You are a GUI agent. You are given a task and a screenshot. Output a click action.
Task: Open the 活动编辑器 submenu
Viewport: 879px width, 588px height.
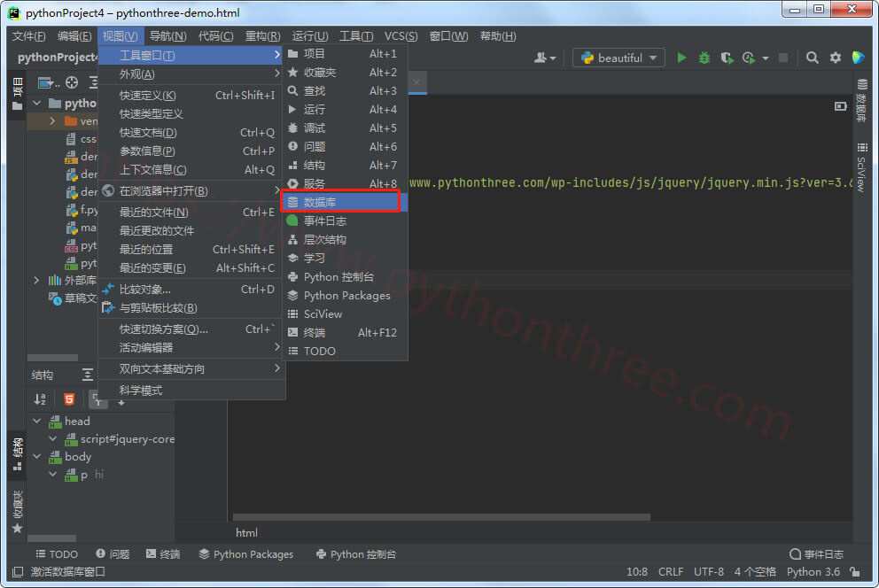pos(191,348)
